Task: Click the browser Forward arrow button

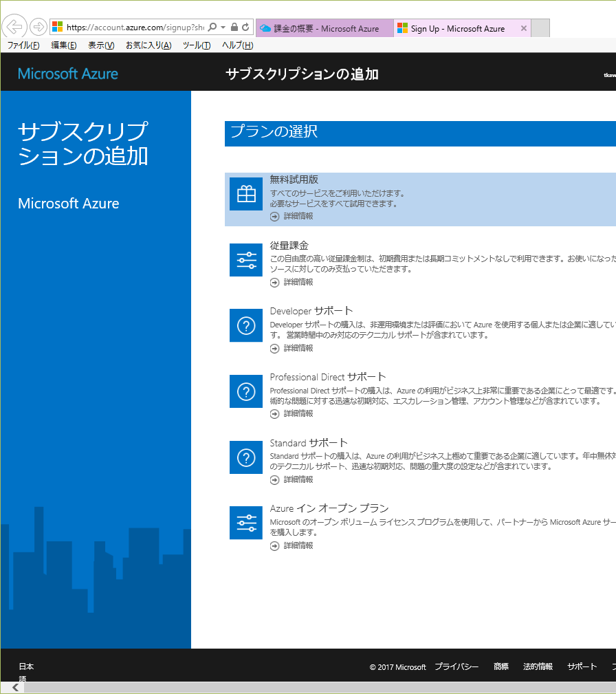Action: pyautogui.click(x=38, y=27)
